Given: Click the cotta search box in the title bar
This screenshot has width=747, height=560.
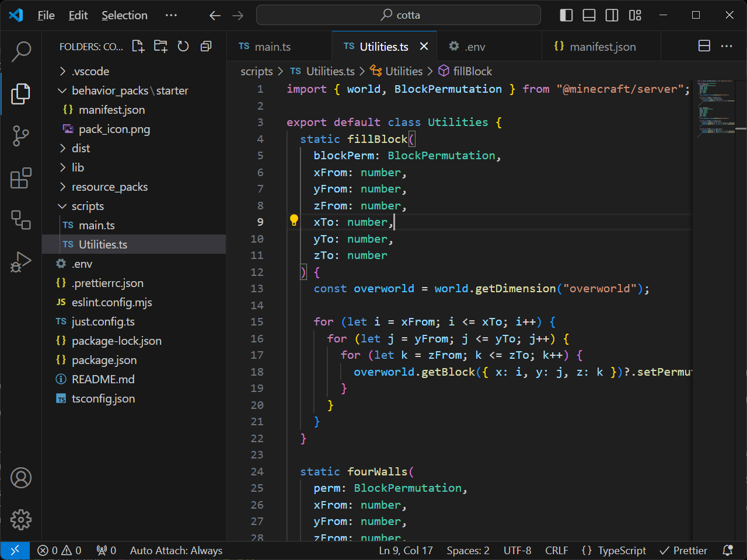Looking at the screenshot, I should click(399, 15).
